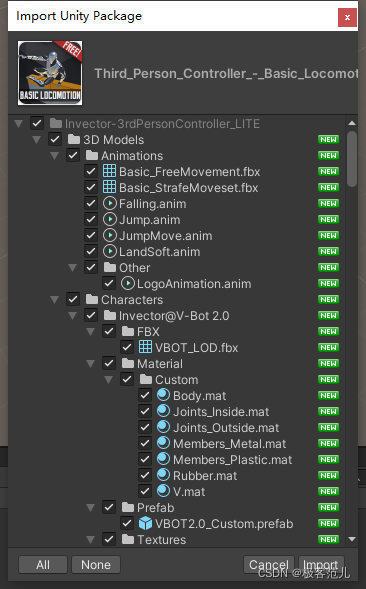Uncheck the Rubber.mat checkbox
Viewport: 366px width, 589px height.
coord(145,475)
